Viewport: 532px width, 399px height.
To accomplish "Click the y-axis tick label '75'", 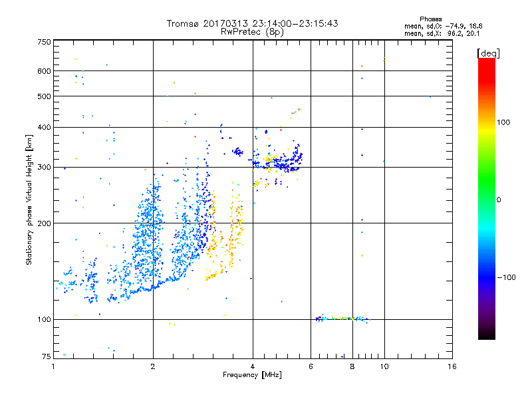I will [47, 356].
